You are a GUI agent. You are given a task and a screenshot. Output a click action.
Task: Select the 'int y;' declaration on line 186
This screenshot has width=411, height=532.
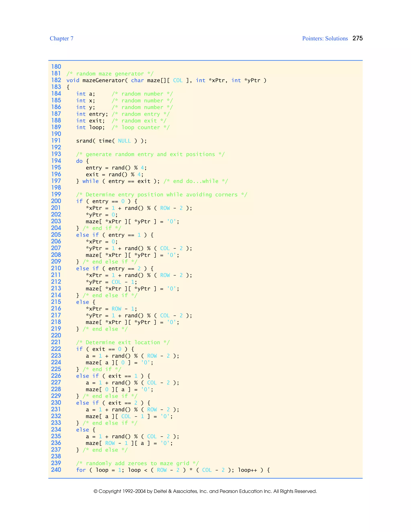pyautogui.click(x=85, y=107)
